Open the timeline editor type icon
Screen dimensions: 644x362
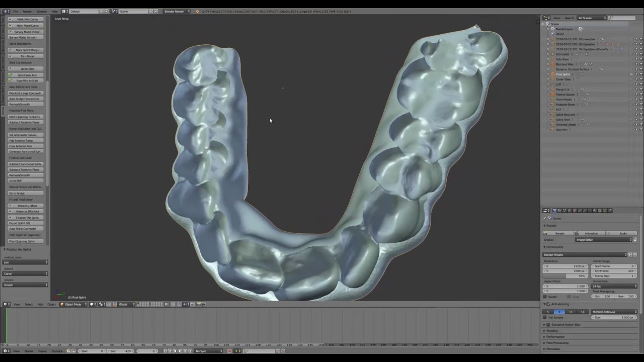(x=6, y=351)
